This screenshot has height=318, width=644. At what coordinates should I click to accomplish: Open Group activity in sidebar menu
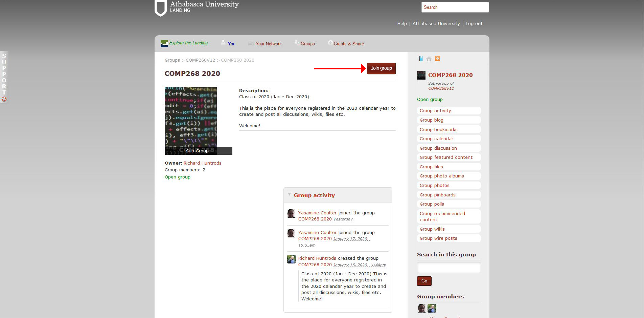coord(449,111)
